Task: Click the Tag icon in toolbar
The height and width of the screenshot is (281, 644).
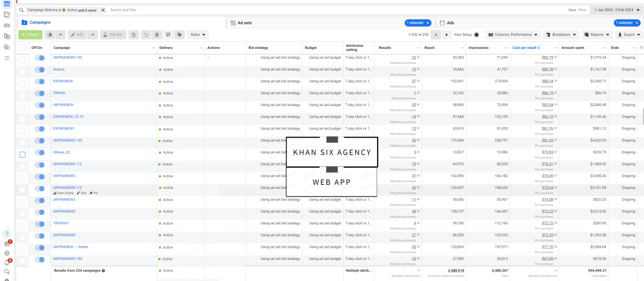Action: pos(179,35)
